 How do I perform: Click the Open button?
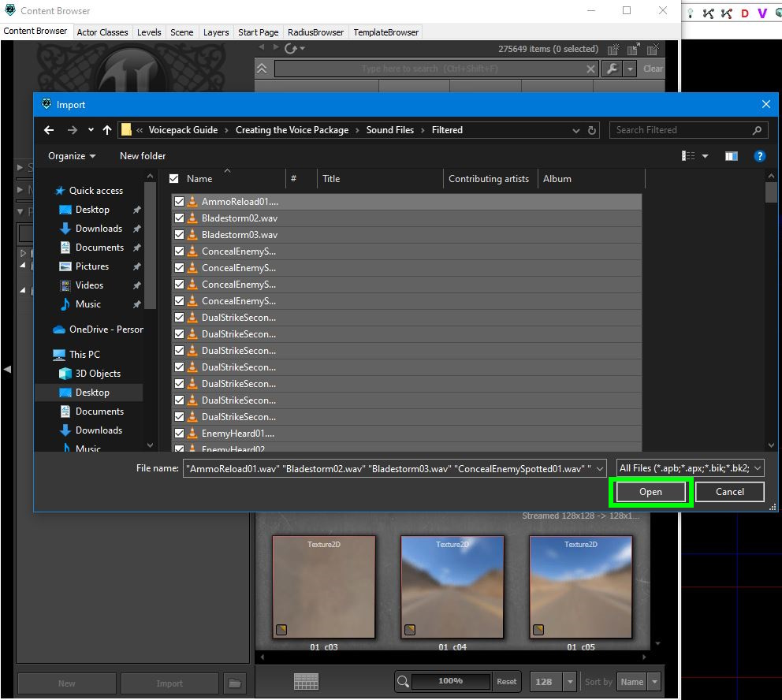click(x=650, y=492)
